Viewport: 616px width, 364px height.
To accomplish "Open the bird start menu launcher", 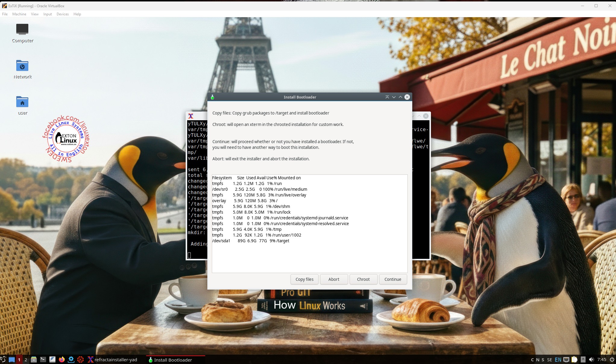I will (3, 359).
